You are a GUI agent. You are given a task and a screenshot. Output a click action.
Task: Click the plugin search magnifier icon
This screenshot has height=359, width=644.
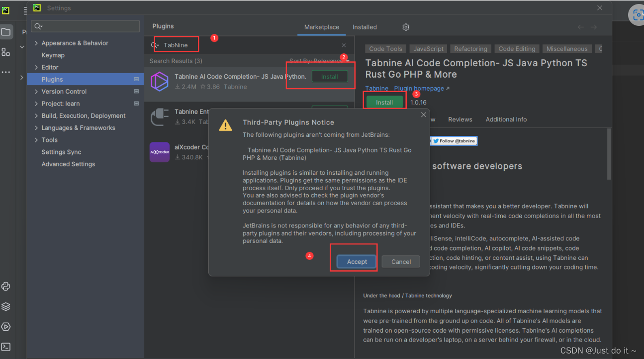coord(155,45)
